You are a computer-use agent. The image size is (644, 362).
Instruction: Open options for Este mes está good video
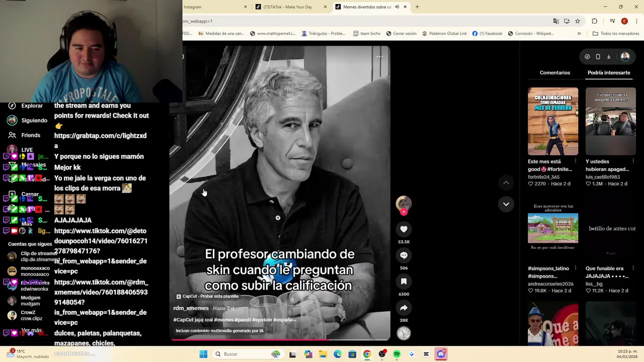click(576, 161)
